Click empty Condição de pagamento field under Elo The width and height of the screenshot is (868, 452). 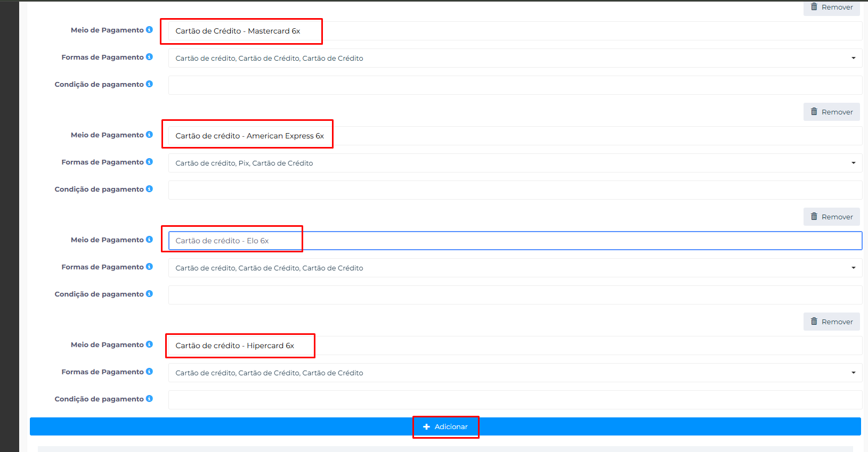pos(515,295)
